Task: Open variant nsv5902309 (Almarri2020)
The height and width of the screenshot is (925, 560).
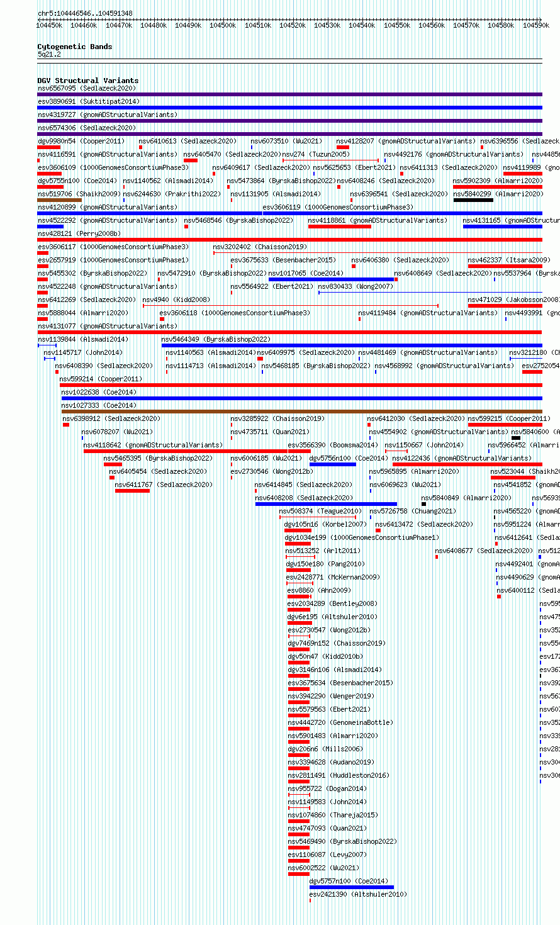Action: tap(498, 181)
